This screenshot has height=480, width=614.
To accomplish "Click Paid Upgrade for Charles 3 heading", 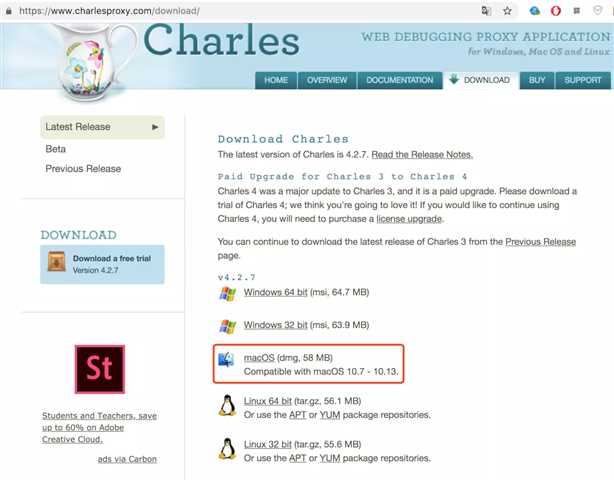I will pyautogui.click(x=343, y=177).
